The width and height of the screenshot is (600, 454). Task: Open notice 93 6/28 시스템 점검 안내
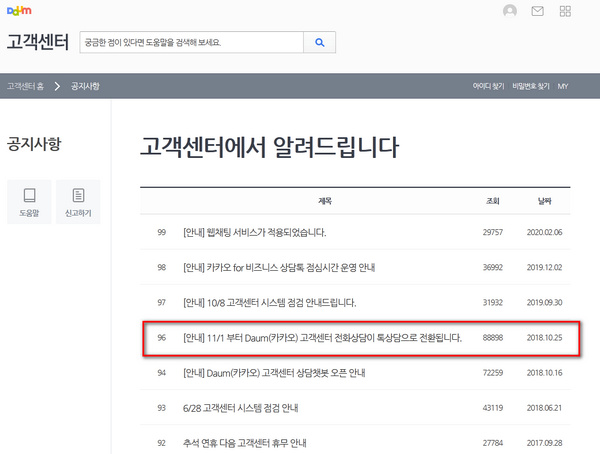click(x=240, y=408)
